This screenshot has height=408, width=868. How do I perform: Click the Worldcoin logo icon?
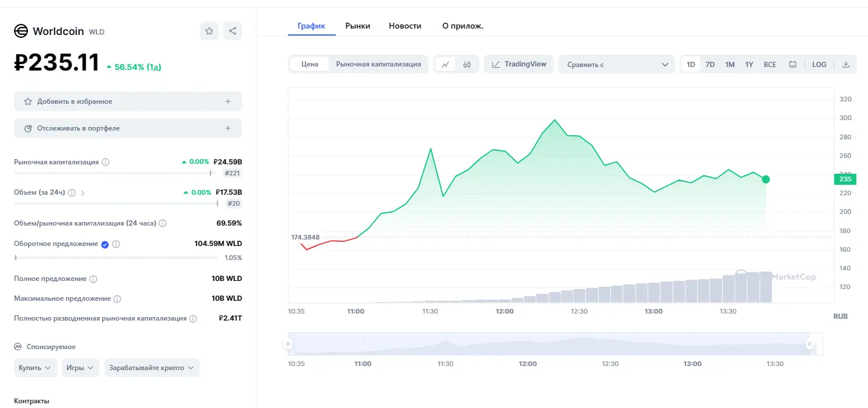pyautogui.click(x=21, y=31)
